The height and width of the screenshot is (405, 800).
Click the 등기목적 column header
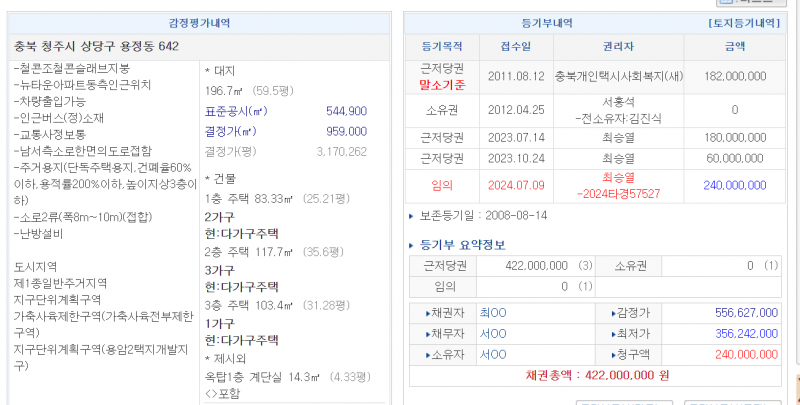click(x=443, y=47)
